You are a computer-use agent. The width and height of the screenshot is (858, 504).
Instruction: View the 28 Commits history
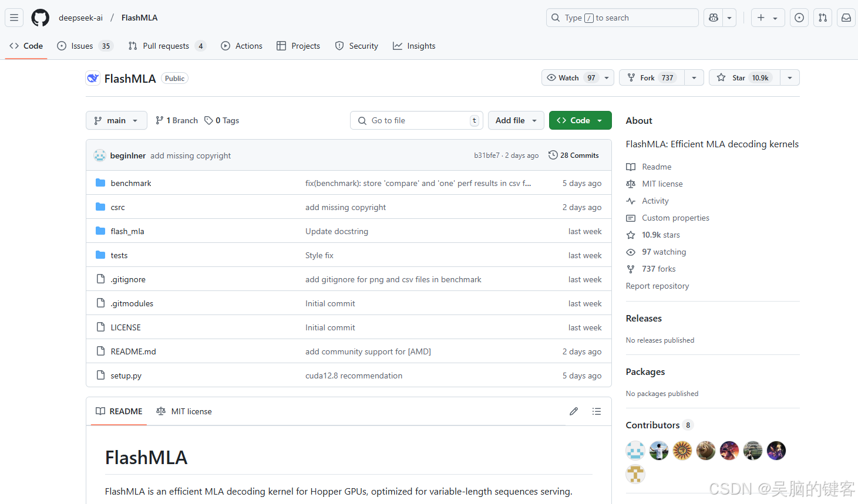(574, 155)
